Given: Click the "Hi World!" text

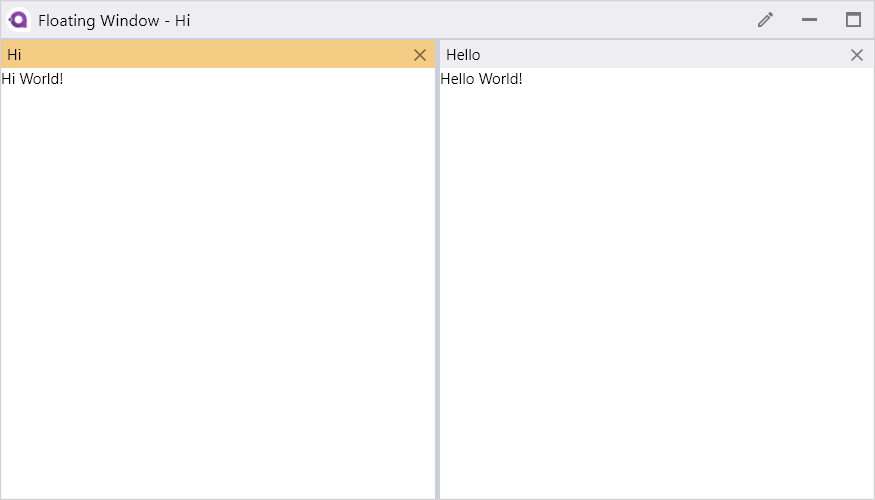Looking at the screenshot, I should [32, 79].
